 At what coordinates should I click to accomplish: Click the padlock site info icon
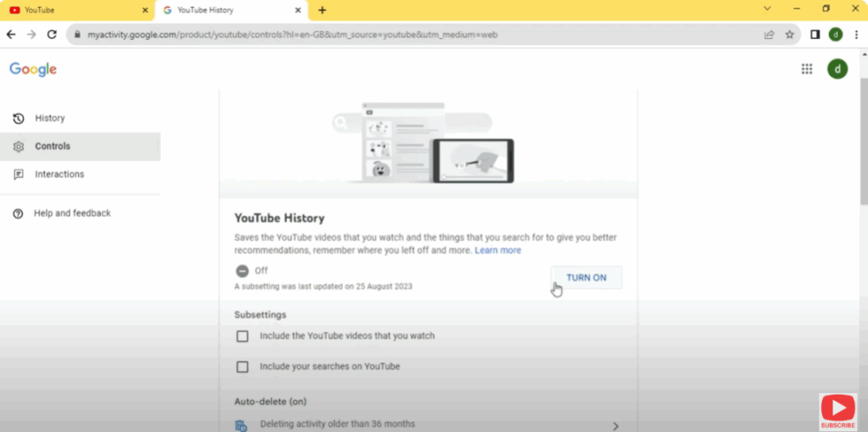pos(77,34)
